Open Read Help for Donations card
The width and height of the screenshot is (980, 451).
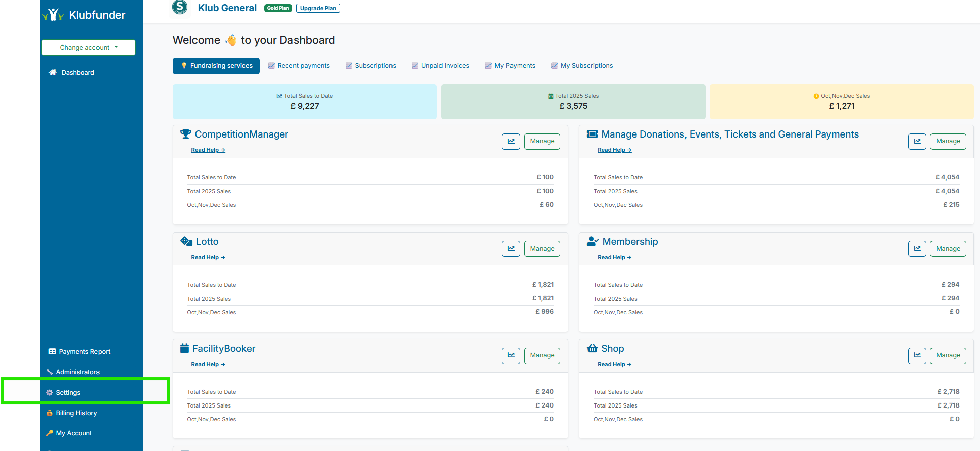point(615,150)
